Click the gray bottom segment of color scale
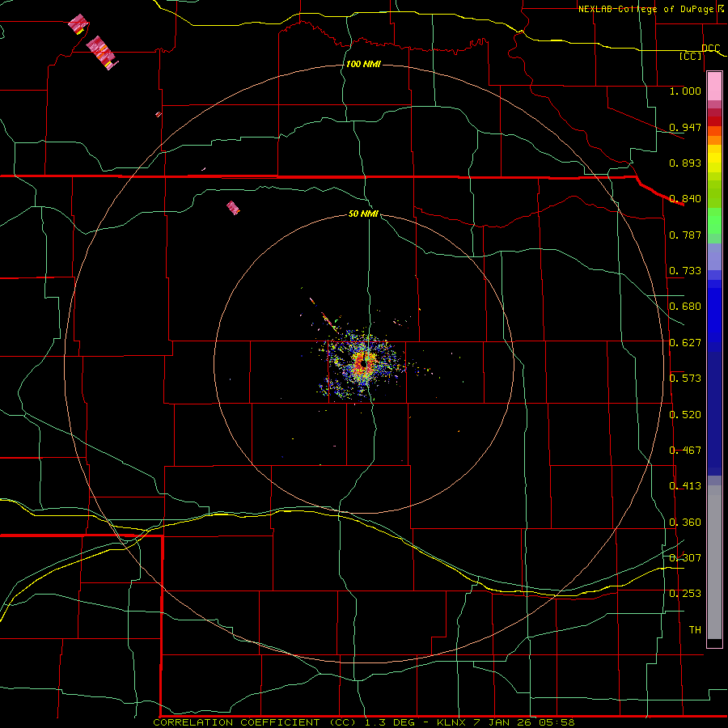The height and width of the screenshot is (728, 728). click(714, 562)
